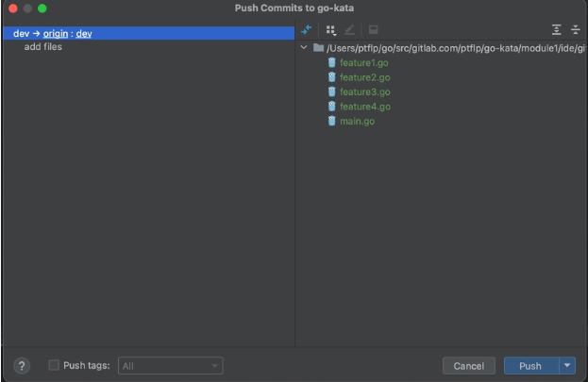The image size is (588, 382).
Task: Select feature2.go in the file tree
Action: pyautogui.click(x=364, y=77)
